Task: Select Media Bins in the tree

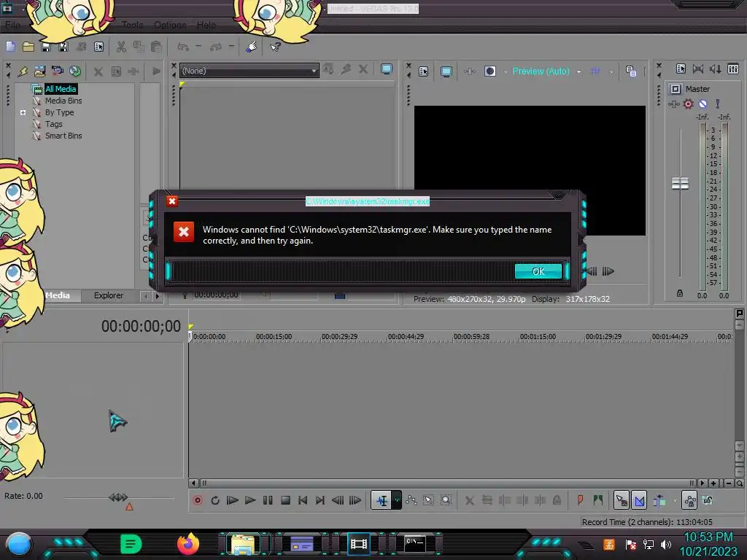Action: 63,101
